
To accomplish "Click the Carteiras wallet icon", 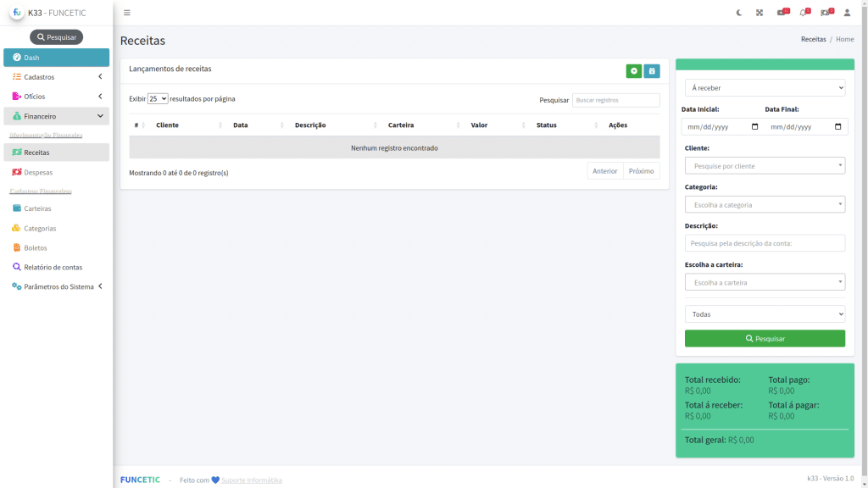I will 17,208.
